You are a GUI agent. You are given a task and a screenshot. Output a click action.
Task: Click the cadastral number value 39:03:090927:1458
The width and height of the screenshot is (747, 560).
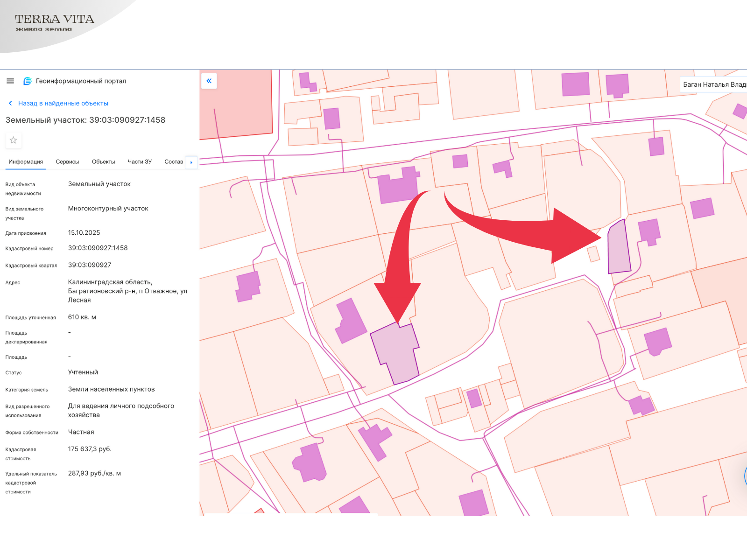(98, 248)
